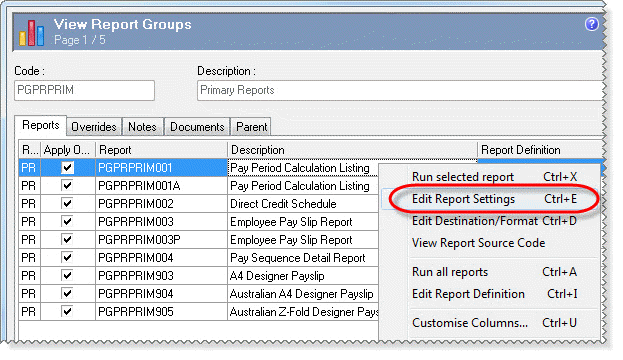
Task: Click PR cell in the PGPRPRIM002 row
Action: [x=29, y=203]
